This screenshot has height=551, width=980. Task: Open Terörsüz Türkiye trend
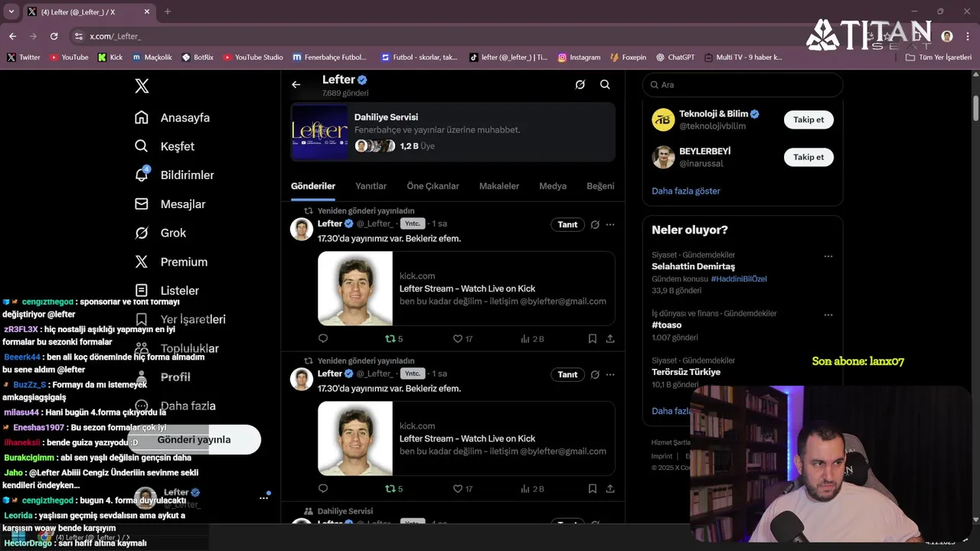[686, 372]
